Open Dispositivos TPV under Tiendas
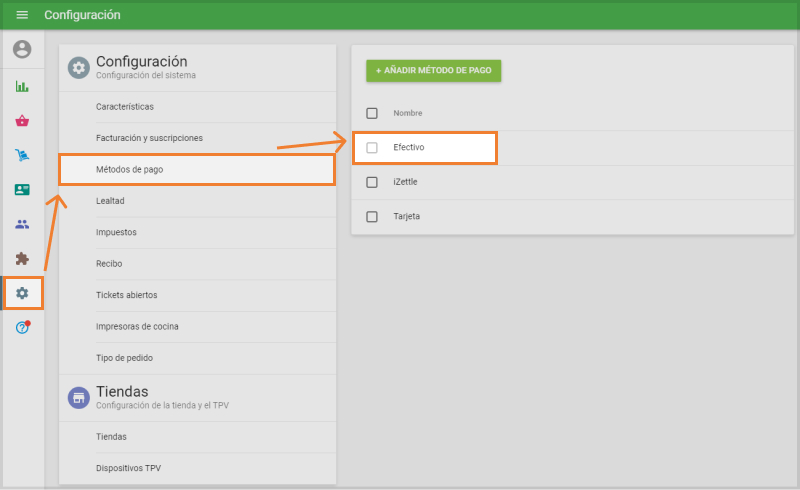 click(x=128, y=468)
